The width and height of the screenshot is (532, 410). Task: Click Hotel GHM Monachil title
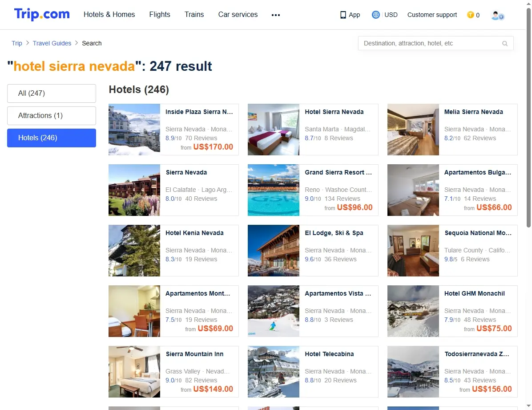tap(474, 293)
